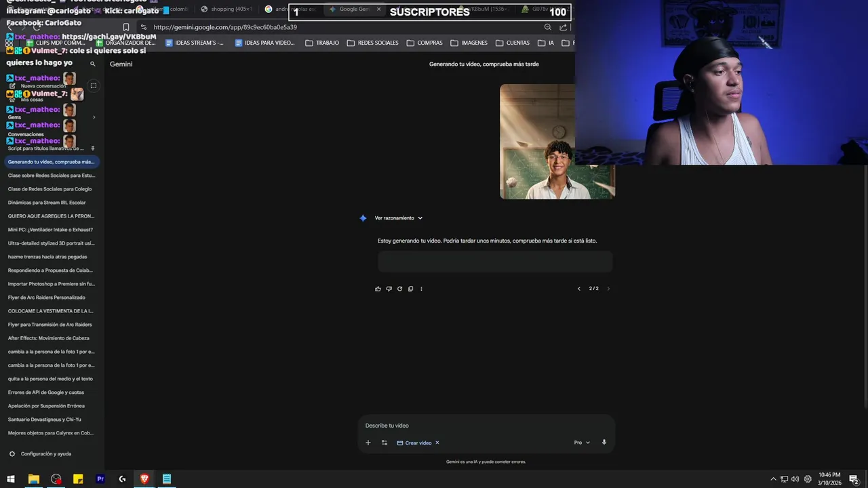This screenshot has height=488, width=868.
Task: Open the CUENTAS bookmarks folder
Action: click(513, 43)
